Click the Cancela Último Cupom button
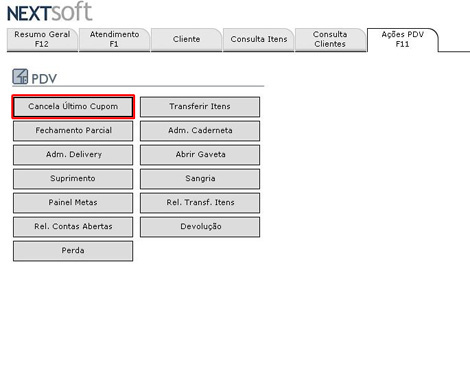This screenshot has width=470, height=369. [73, 107]
